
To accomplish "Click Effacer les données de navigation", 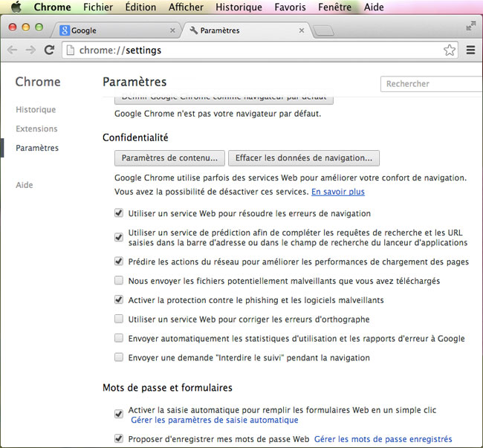I will point(304,158).
